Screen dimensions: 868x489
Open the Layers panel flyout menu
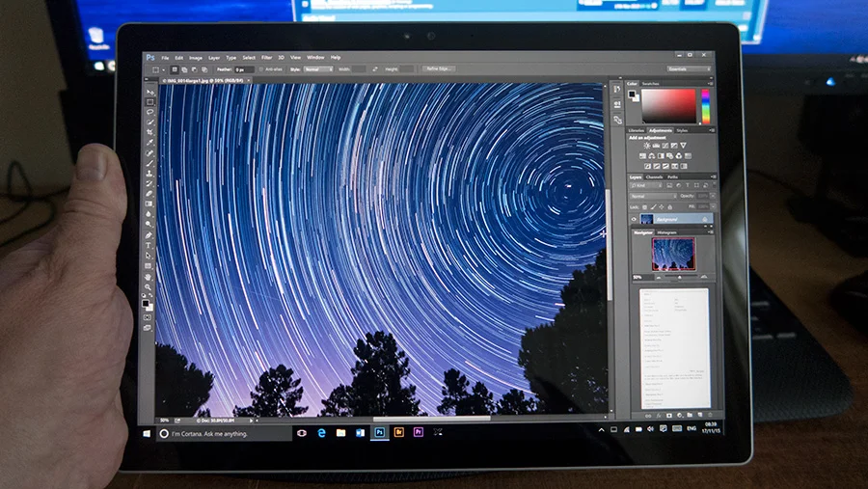713,177
